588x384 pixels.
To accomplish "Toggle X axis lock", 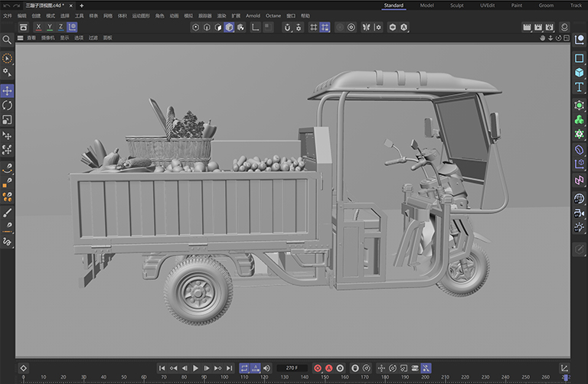I will click(38, 27).
